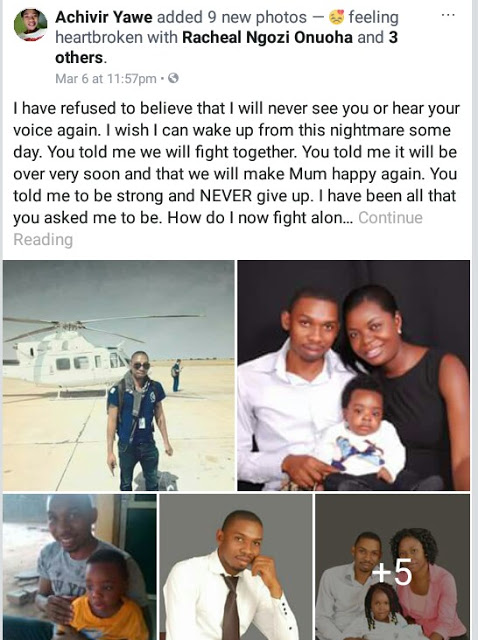This screenshot has height=640, width=478.
Task: Open Racheal Ngozi Onuoha's tagged profile
Action: pos(267,37)
